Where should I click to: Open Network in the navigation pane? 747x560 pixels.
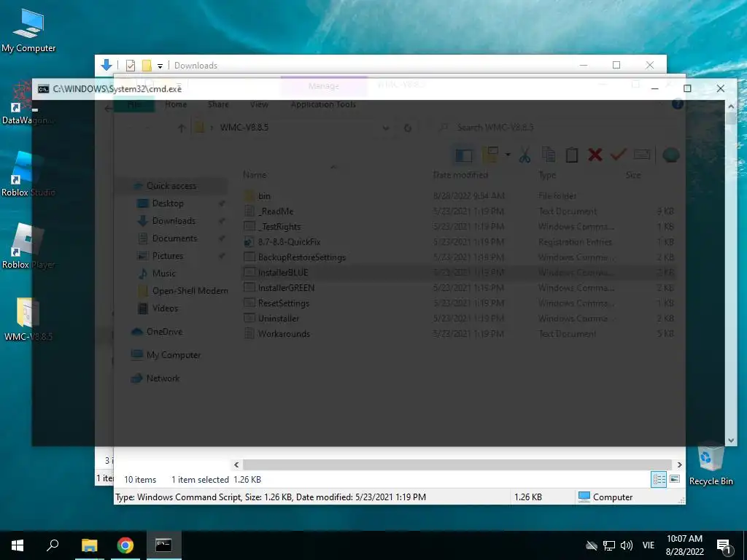(163, 378)
